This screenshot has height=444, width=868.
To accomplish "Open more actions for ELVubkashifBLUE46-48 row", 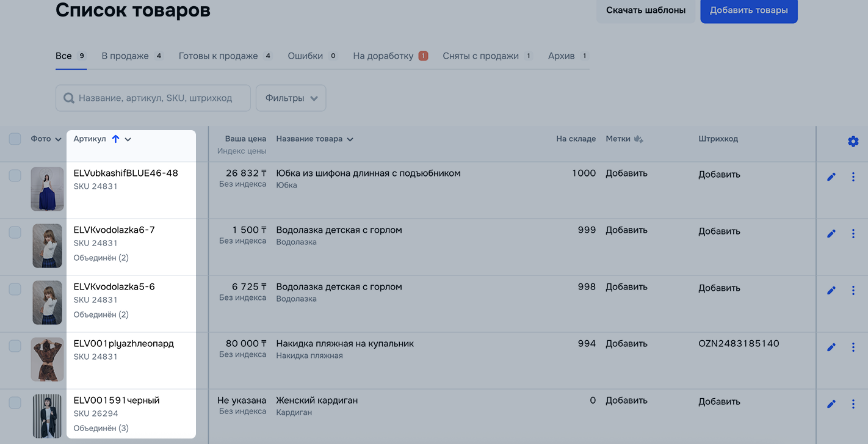I will pyautogui.click(x=853, y=177).
